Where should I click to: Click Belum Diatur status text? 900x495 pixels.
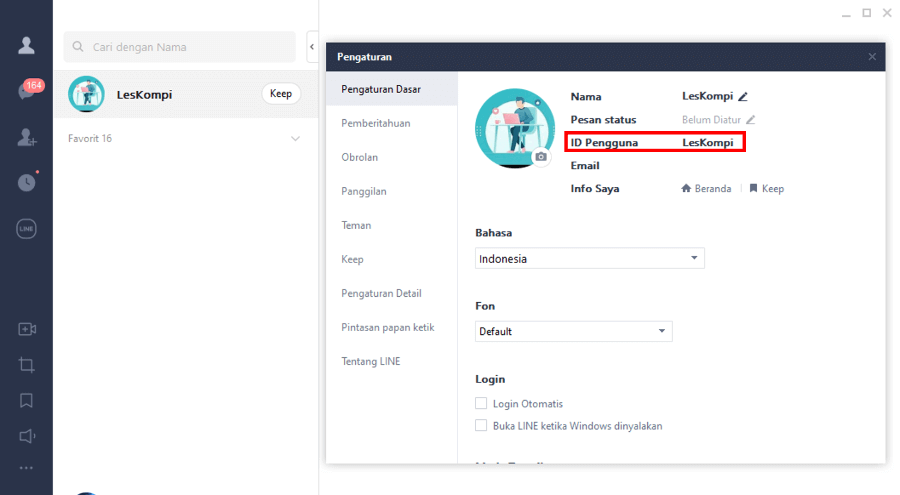pyautogui.click(x=711, y=119)
